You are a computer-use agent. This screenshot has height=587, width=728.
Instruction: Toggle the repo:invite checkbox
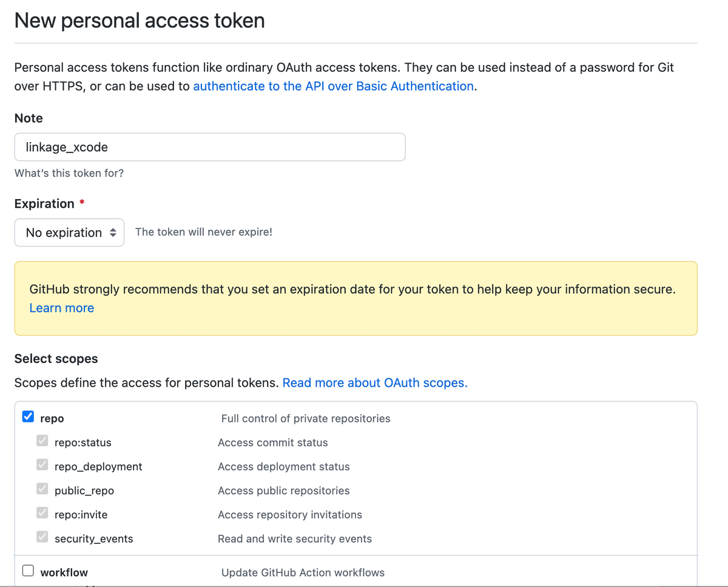coord(42,514)
